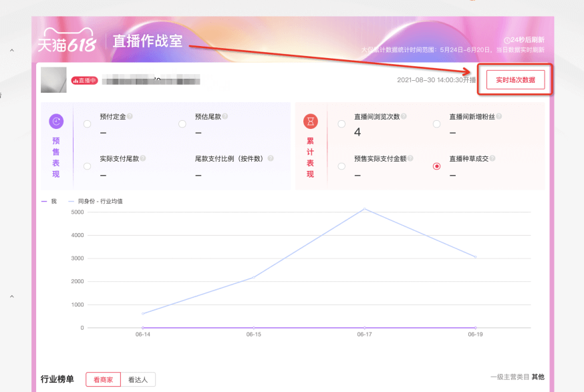Collapse the upper sidebar chevron
This screenshot has width=584, height=392.
[x=12, y=50]
